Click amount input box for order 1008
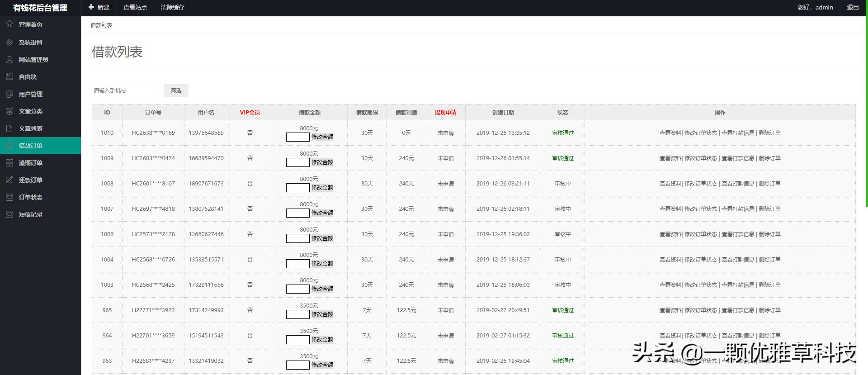Screen dimensions: 868x375 (x=297, y=188)
